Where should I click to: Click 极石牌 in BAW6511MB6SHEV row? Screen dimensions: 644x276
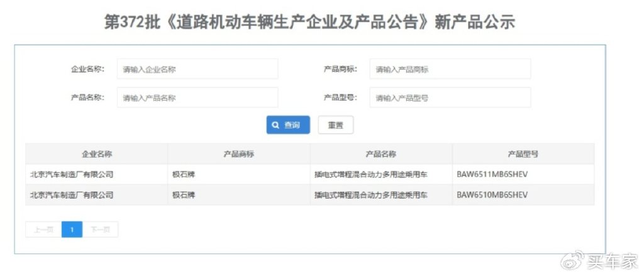(x=184, y=175)
